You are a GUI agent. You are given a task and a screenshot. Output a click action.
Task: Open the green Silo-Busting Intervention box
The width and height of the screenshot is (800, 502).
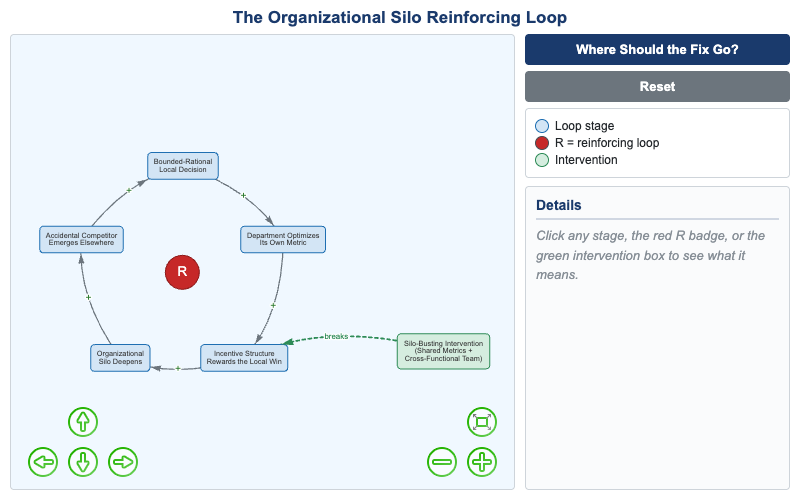coord(443,351)
